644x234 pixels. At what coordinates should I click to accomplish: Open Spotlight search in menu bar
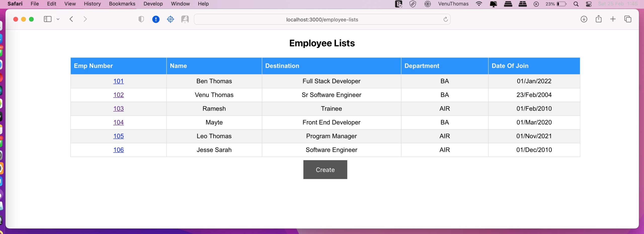point(576,4)
